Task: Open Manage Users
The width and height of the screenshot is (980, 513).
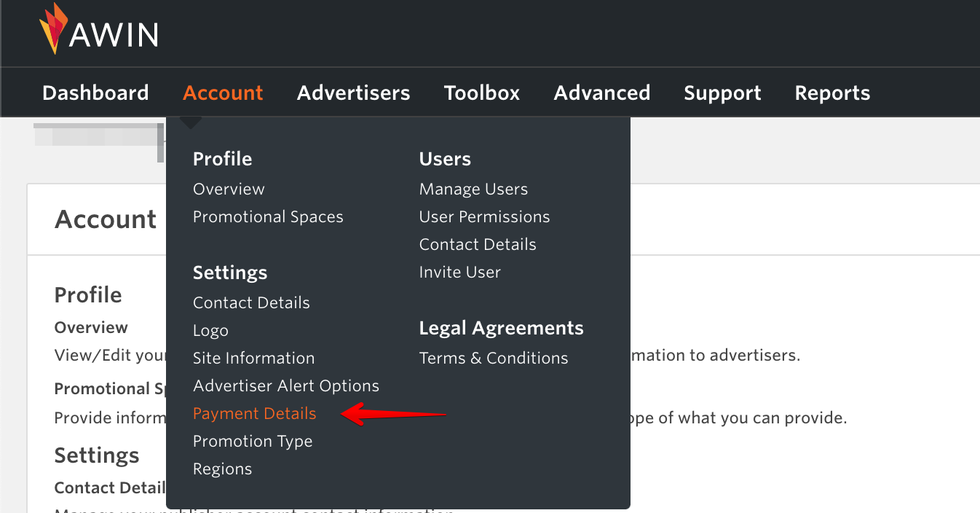Action: (473, 189)
